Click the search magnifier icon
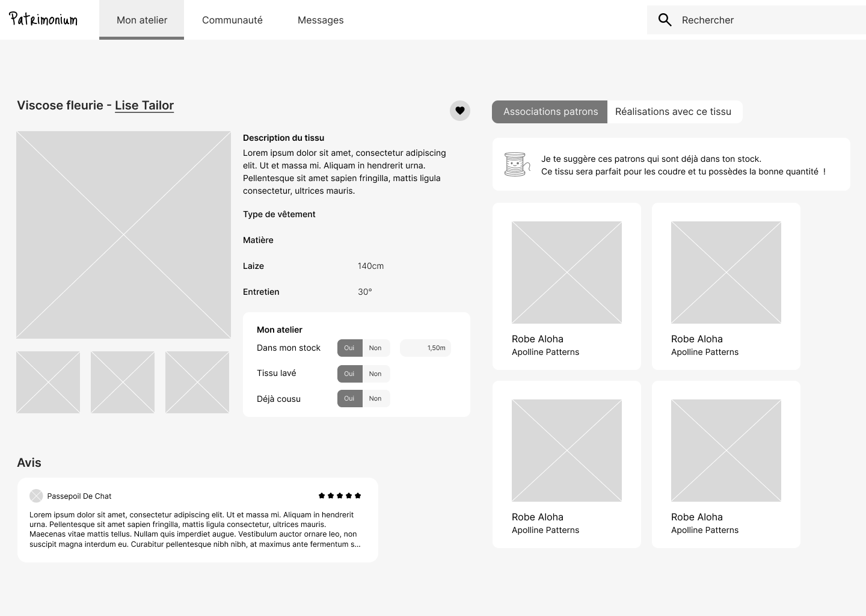866x616 pixels. (x=665, y=20)
